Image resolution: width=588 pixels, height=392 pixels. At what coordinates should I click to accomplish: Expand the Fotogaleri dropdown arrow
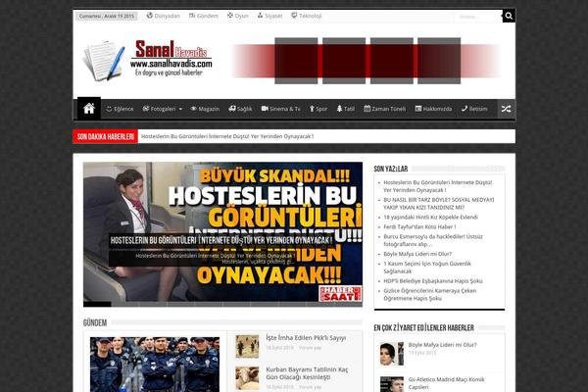coord(180,109)
